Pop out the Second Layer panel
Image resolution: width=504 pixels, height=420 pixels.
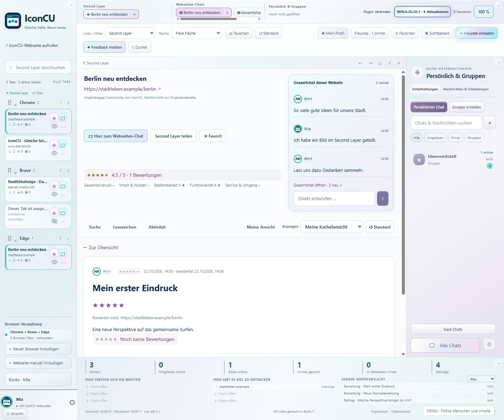(389, 63)
